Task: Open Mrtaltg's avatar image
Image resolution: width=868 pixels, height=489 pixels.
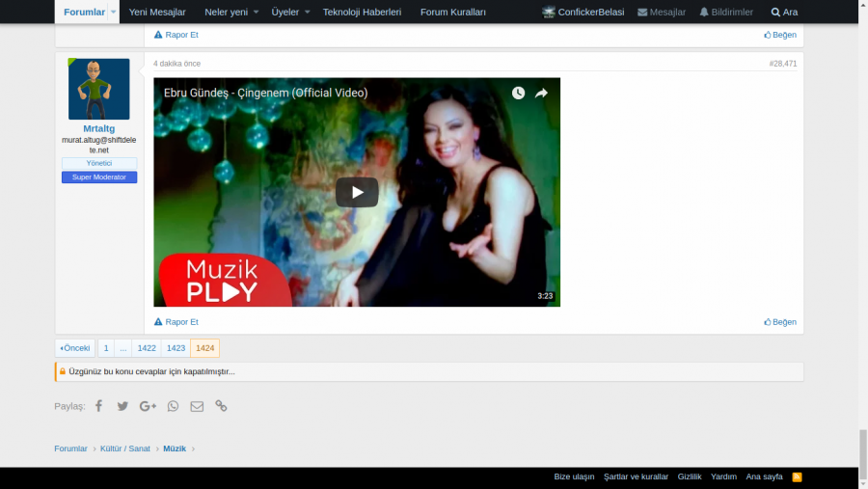Action: [x=98, y=89]
